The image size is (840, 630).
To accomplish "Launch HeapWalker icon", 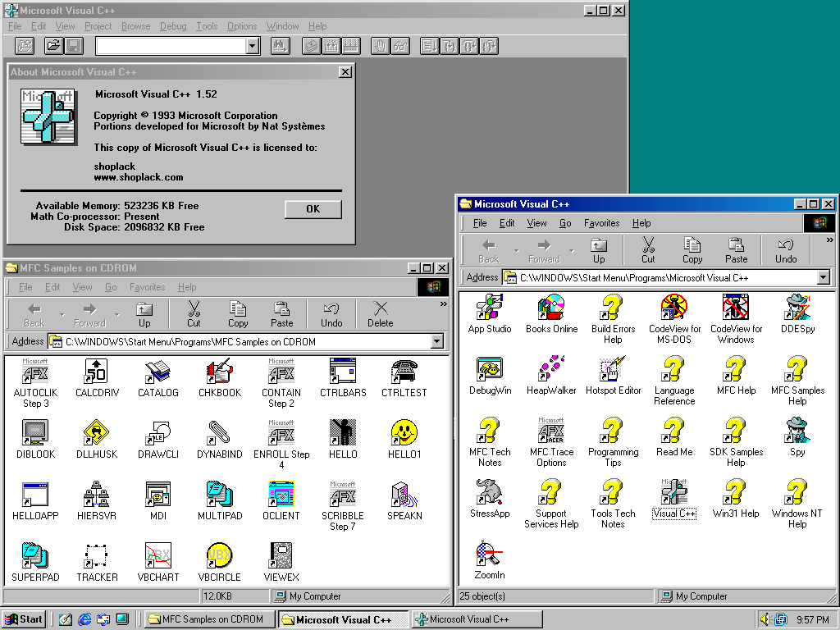I will point(551,368).
